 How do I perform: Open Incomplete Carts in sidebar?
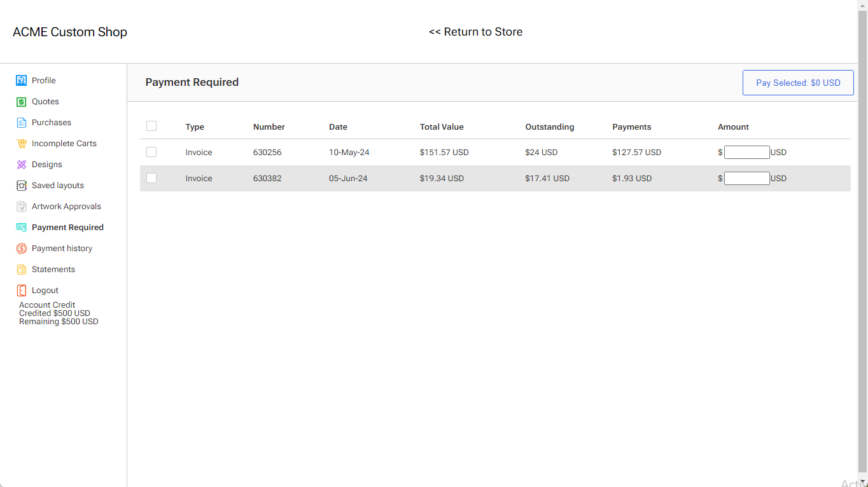point(64,144)
